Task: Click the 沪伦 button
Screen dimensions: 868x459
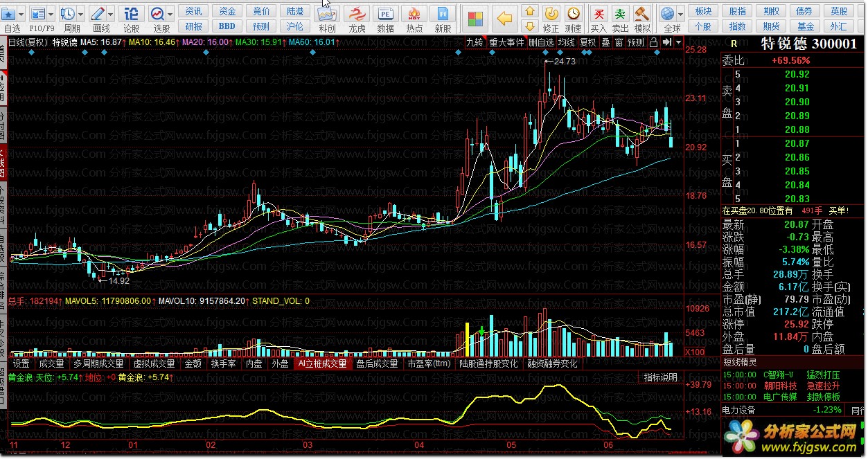Action: tap(294, 26)
